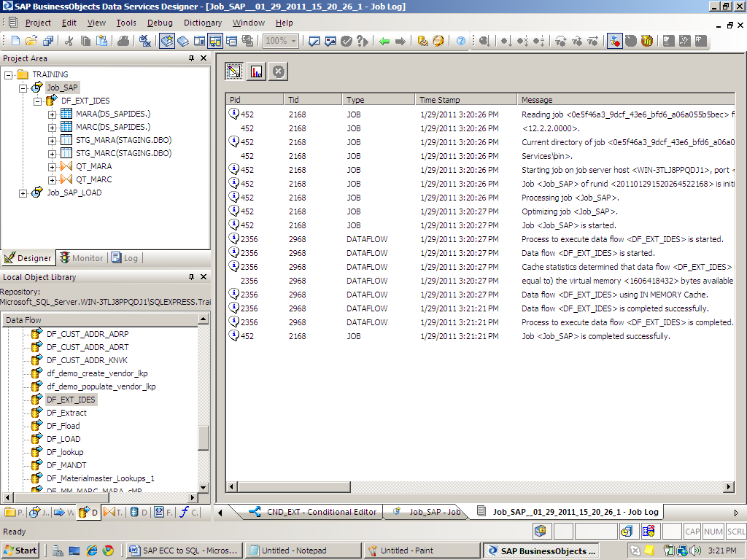Switch to the Monitor tab

[82, 257]
